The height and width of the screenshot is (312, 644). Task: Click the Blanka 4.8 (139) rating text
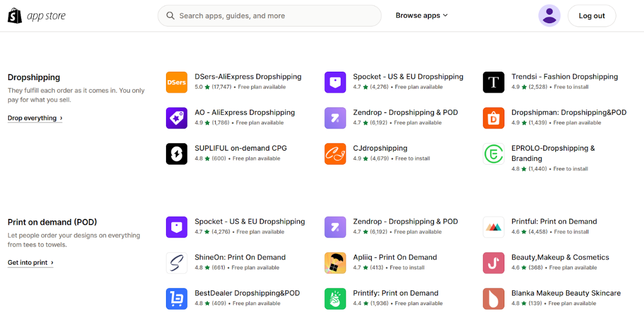[x=526, y=304]
